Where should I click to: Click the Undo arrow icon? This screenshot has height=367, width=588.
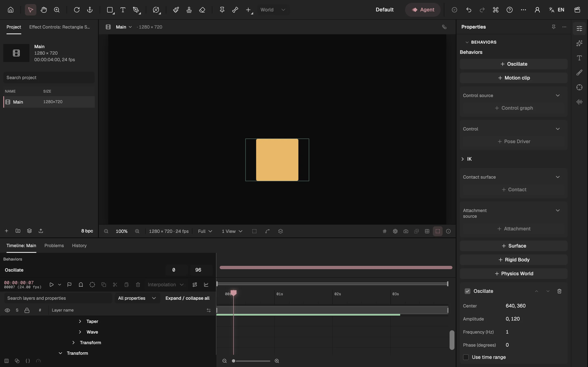pyautogui.click(x=469, y=10)
